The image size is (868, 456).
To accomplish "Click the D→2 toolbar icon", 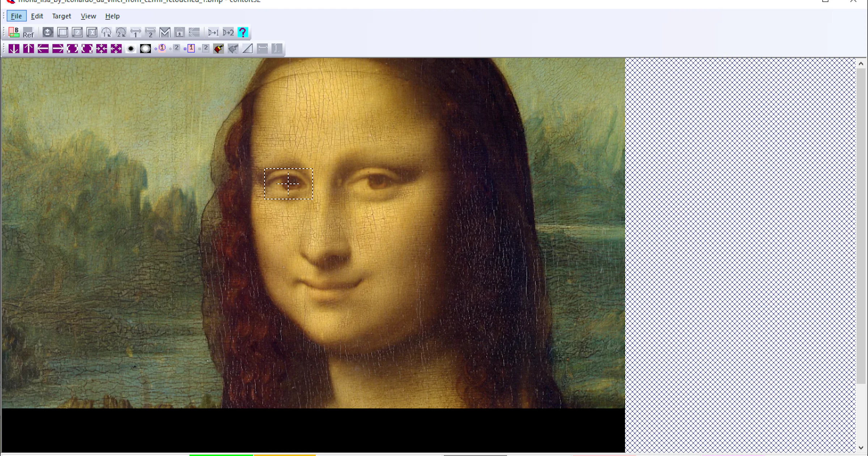I will pyautogui.click(x=228, y=32).
